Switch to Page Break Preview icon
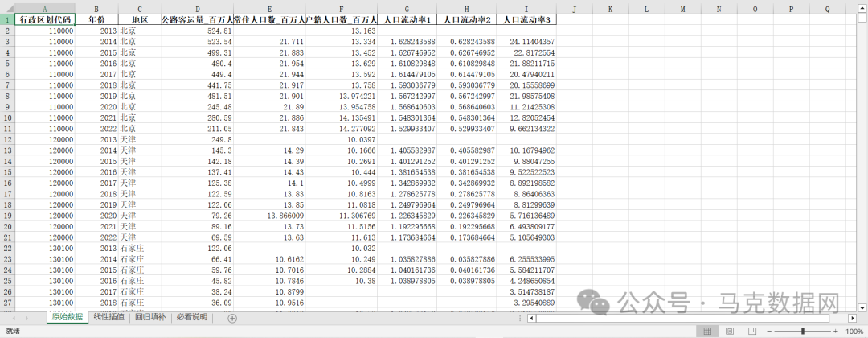This screenshot has width=868, height=338. (751, 331)
